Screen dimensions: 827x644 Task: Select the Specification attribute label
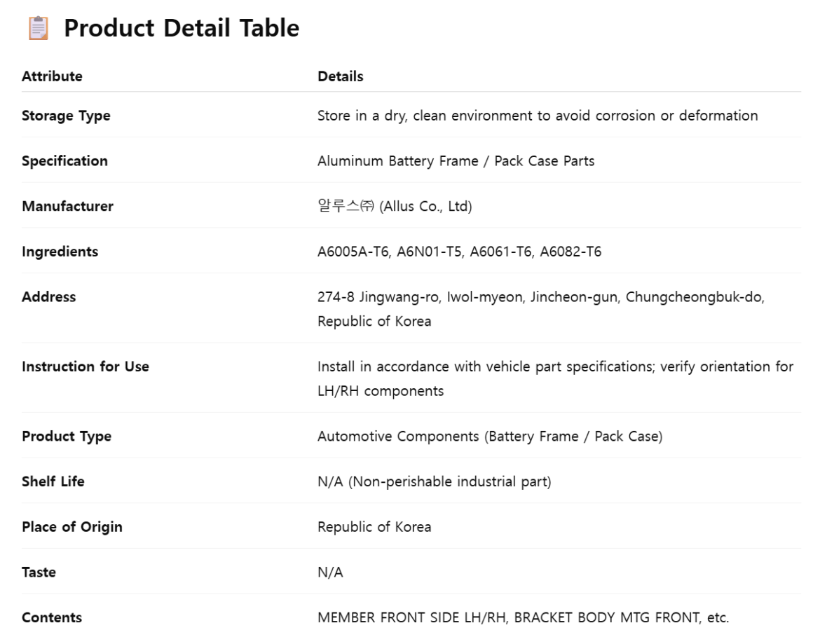pos(64,161)
